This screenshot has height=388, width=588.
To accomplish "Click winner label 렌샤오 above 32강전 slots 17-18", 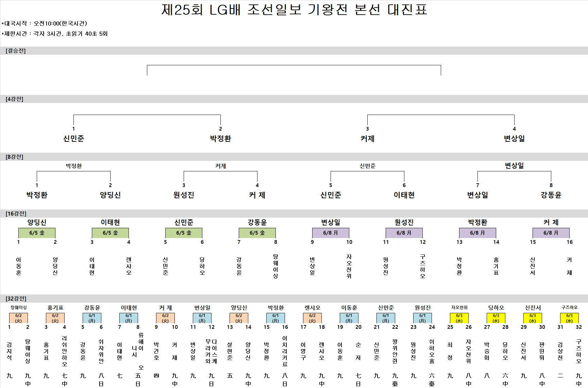I will pos(312,308).
